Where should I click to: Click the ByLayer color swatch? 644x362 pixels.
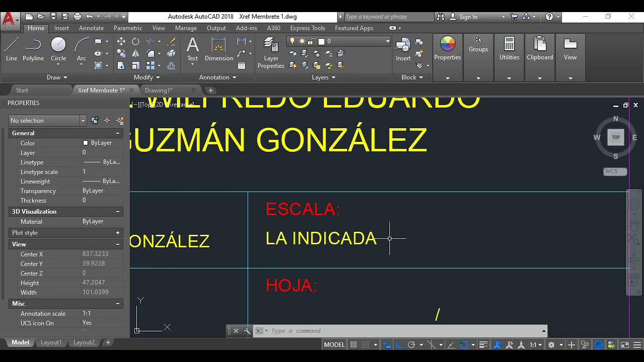click(x=86, y=143)
